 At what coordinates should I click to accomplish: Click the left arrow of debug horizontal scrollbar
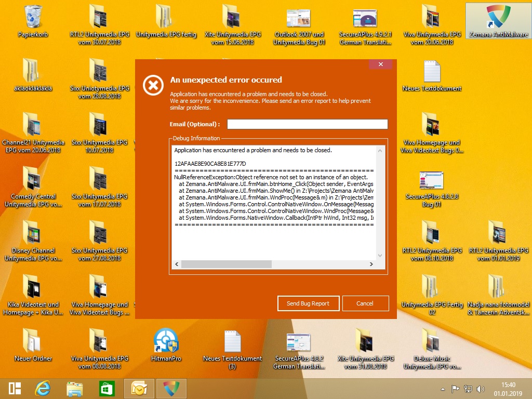177,264
